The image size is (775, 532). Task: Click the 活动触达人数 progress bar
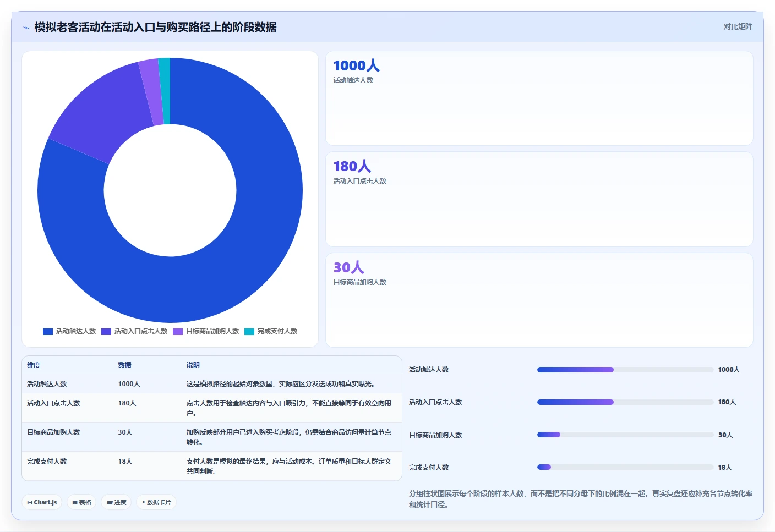pos(625,370)
